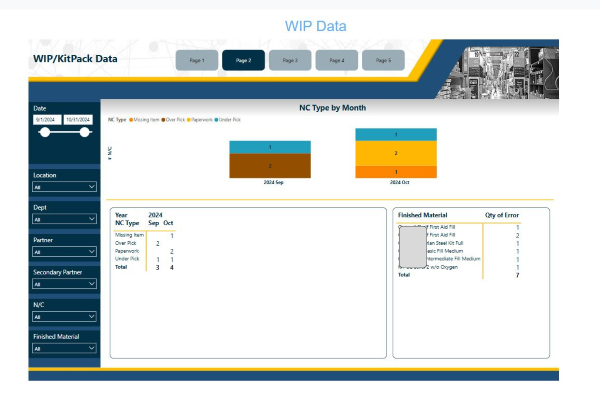Open the Location filter dropdown
Image resolution: width=600 pixels, height=401 pixels.
tap(64, 187)
